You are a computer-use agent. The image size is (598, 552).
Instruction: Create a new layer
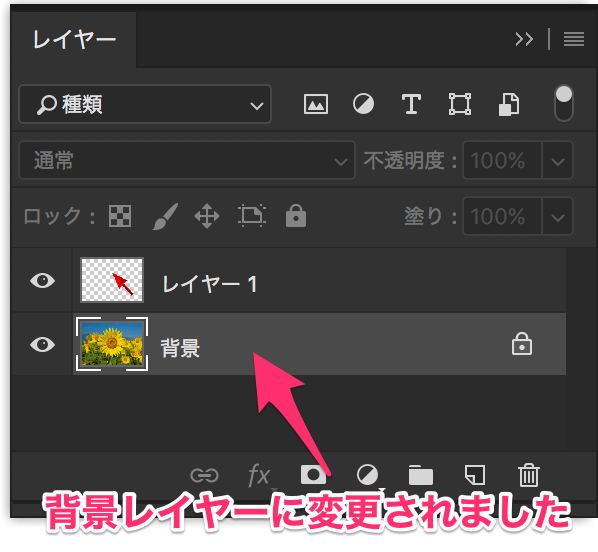475,475
